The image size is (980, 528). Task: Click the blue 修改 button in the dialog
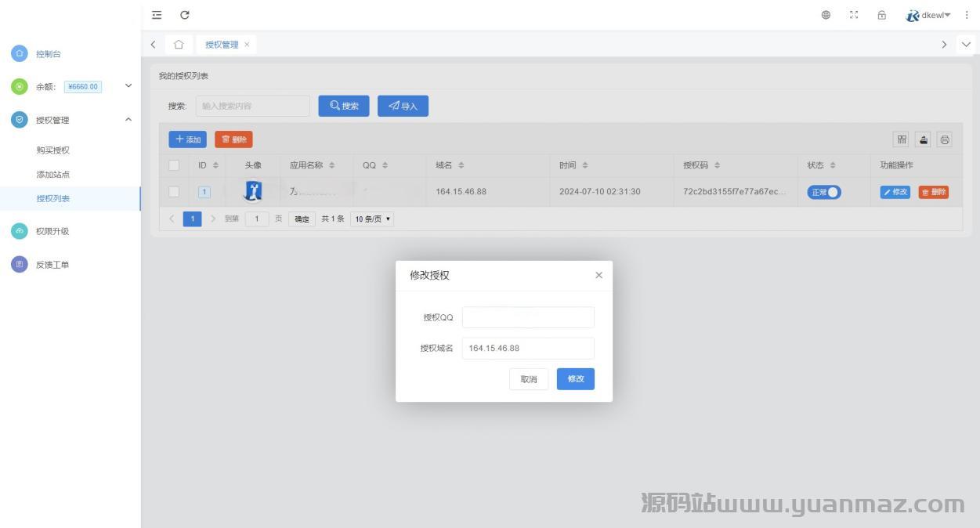pyautogui.click(x=576, y=379)
